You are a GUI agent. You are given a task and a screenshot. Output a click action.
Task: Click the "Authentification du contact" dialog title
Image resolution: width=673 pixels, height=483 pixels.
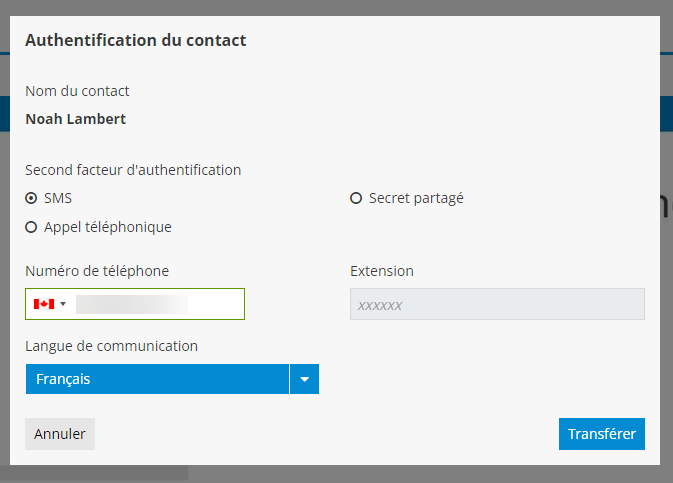(135, 41)
